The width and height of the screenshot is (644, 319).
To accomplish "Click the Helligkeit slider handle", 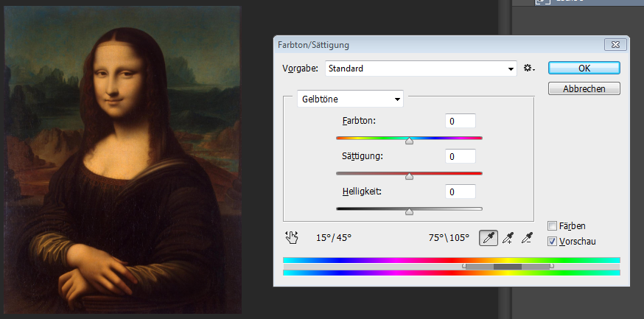I will (409, 212).
